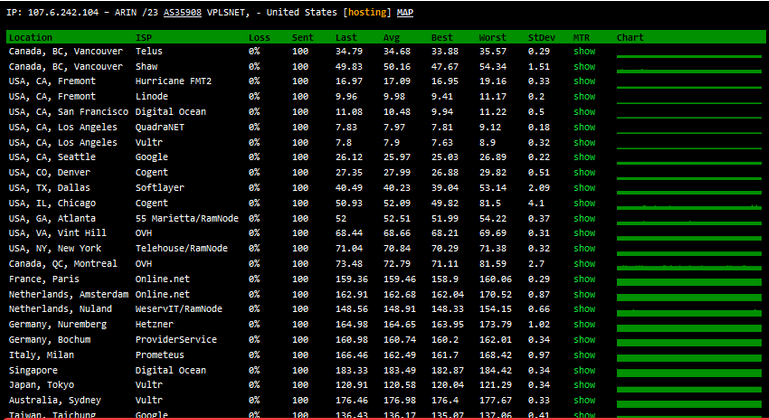769x420 pixels.
Task: Click 55 Marietta/RamNode ISP cell
Action: click(x=187, y=218)
